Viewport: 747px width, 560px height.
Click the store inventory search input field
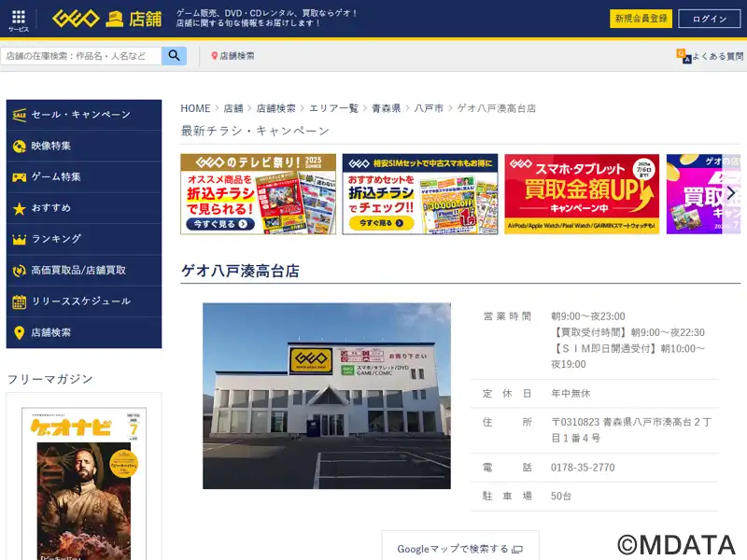tap(81, 56)
